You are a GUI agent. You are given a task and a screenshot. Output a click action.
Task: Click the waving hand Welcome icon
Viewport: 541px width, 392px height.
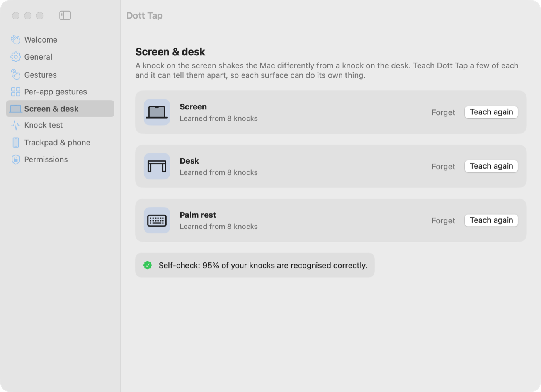pos(15,39)
